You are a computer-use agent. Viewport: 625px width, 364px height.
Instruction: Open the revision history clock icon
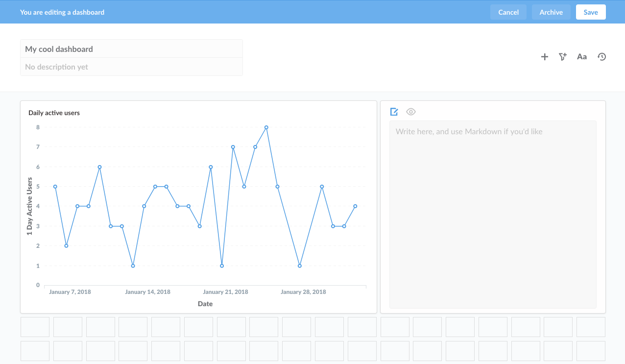(601, 57)
